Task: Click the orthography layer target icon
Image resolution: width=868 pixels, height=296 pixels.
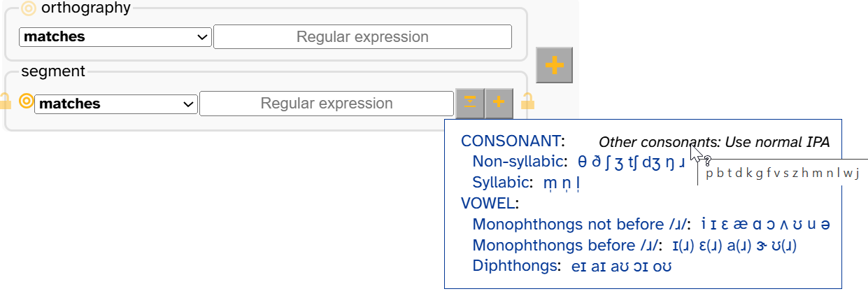Action: pyautogui.click(x=28, y=8)
